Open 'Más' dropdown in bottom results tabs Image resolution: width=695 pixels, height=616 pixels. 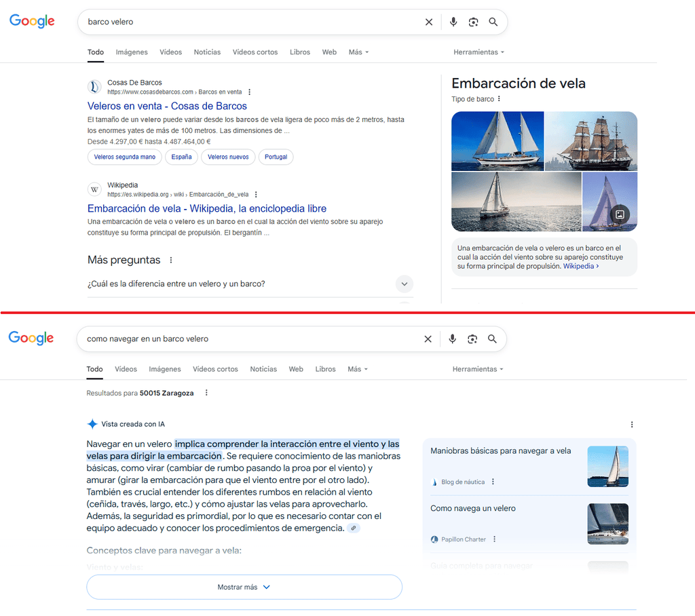click(x=357, y=369)
